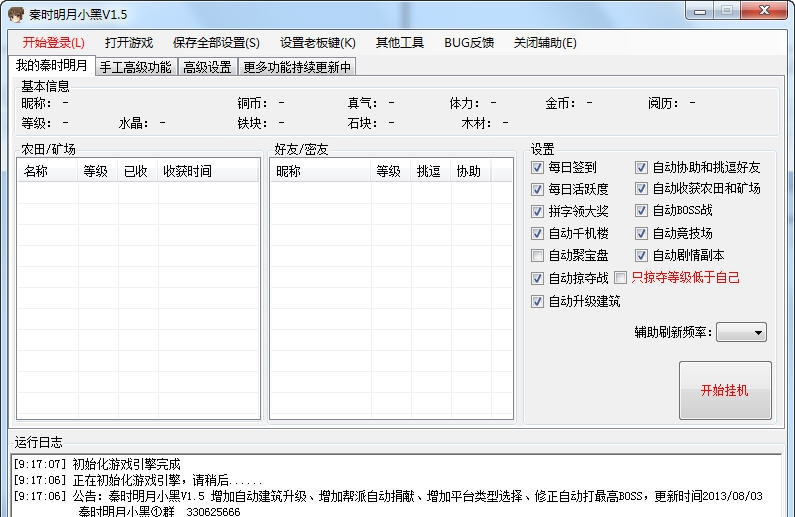Click the 公告 announcement log line
795x517 pixels.
click(388, 496)
